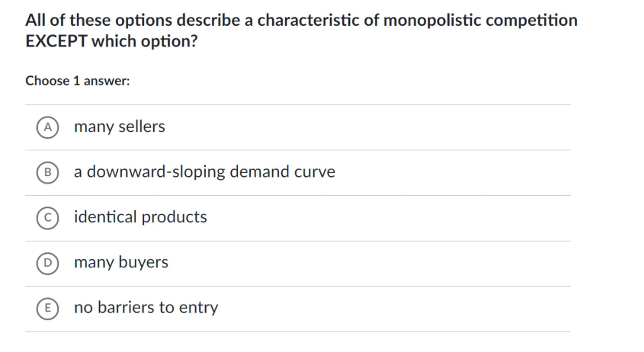Screen dimensions: 644x352
Task: Click the word 'downward-sloping' in option B
Action: pyautogui.click(x=156, y=172)
